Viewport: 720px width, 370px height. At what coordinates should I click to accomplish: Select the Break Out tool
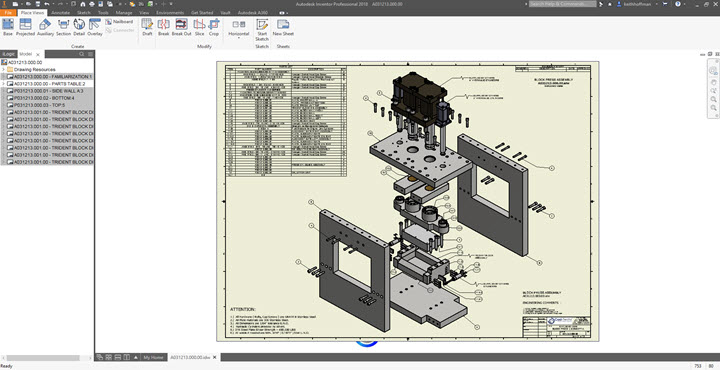(x=181, y=28)
